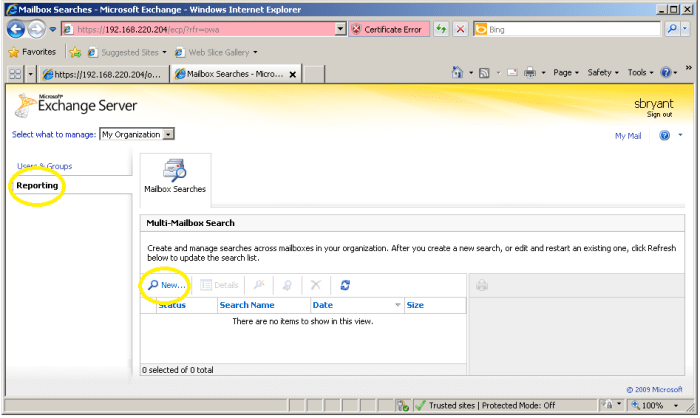Click the Exchange help question mark icon

click(x=664, y=135)
